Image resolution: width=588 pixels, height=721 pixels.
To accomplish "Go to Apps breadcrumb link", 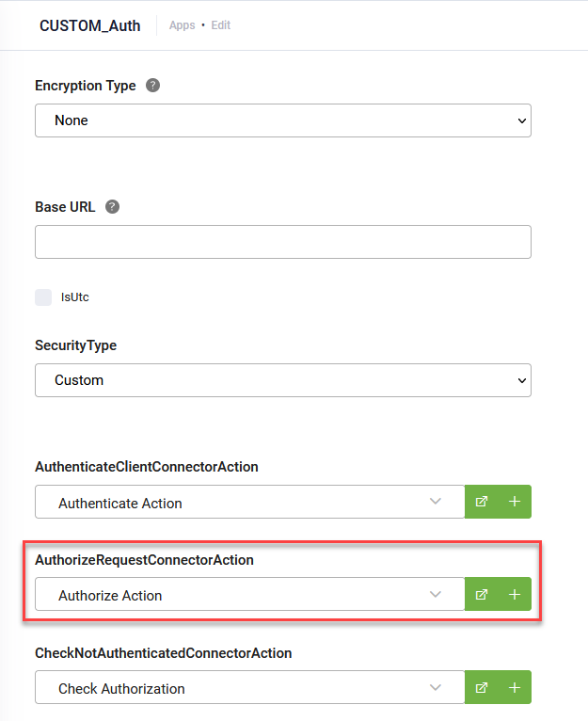I will tap(182, 25).
